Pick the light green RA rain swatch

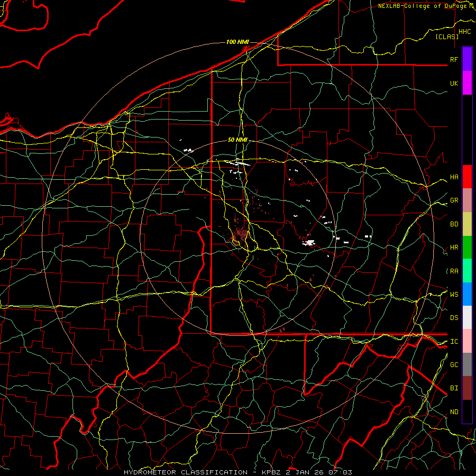click(467, 271)
